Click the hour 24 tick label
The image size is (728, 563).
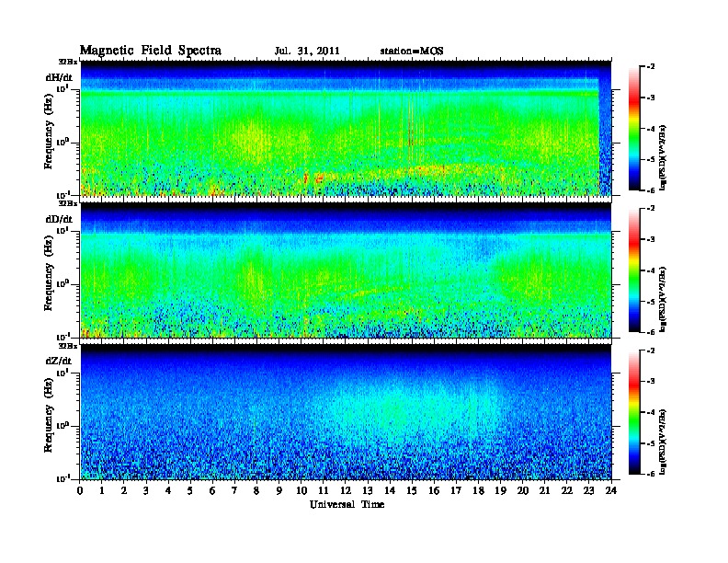611,490
